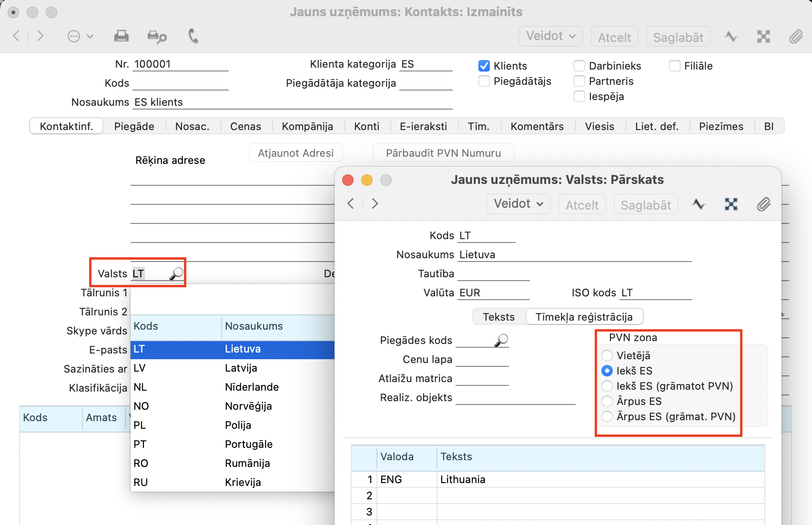Open print preview icon with magnifier
Viewport: 812px width, 525px height.
tap(157, 36)
